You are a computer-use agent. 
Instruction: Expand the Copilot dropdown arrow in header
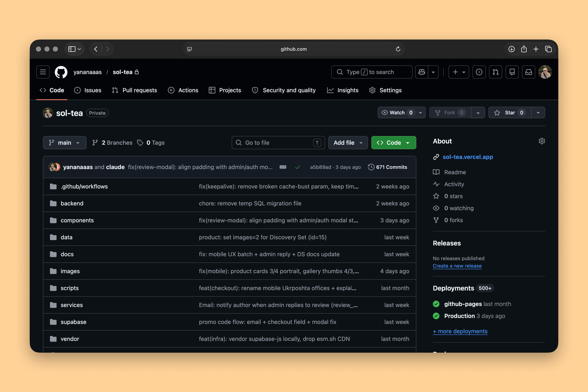click(x=433, y=72)
